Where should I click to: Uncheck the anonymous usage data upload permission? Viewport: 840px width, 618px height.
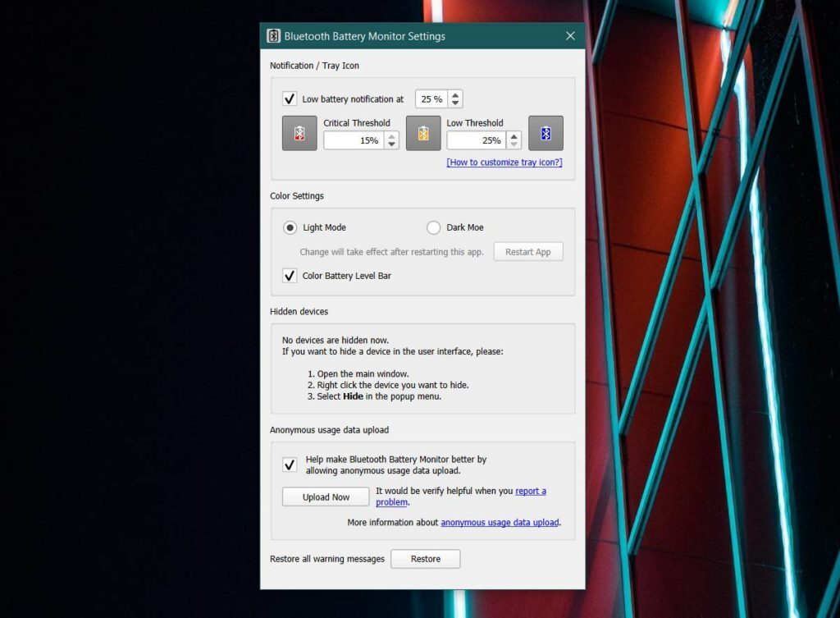[x=289, y=465]
